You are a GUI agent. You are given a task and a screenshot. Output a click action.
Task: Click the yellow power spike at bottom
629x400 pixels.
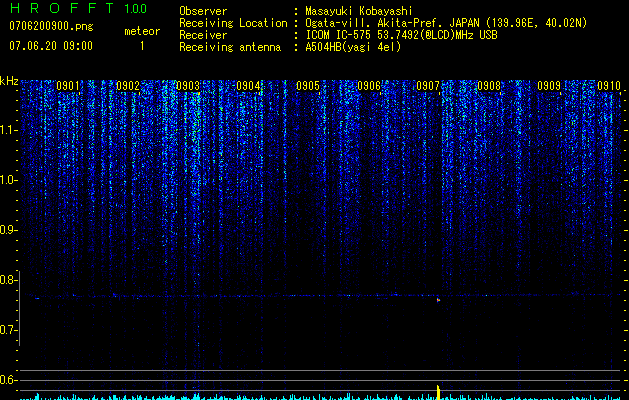click(x=438, y=392)
